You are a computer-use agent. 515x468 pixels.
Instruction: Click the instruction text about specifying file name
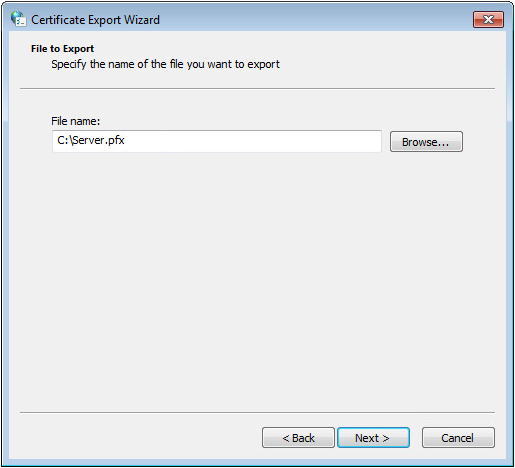165,64
